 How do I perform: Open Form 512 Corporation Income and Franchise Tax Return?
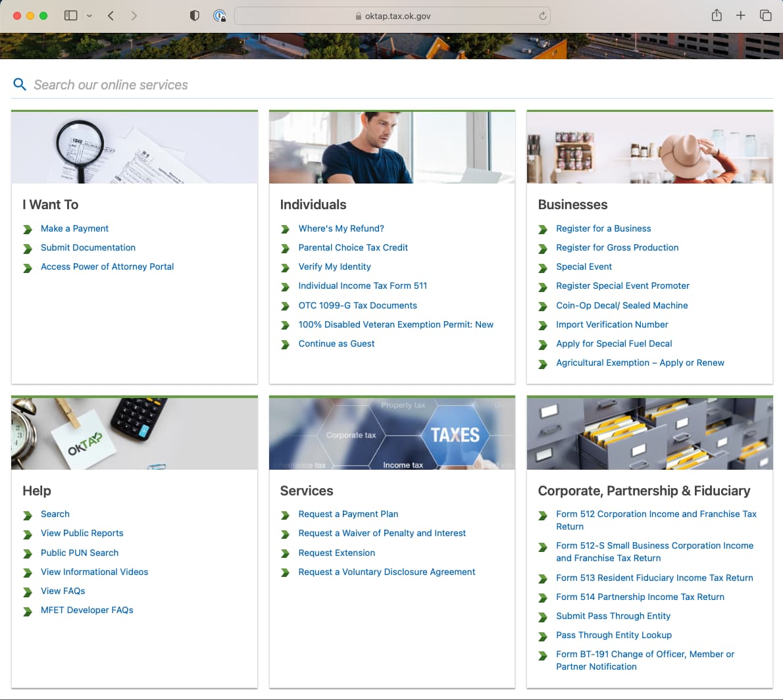click(656, 520)
